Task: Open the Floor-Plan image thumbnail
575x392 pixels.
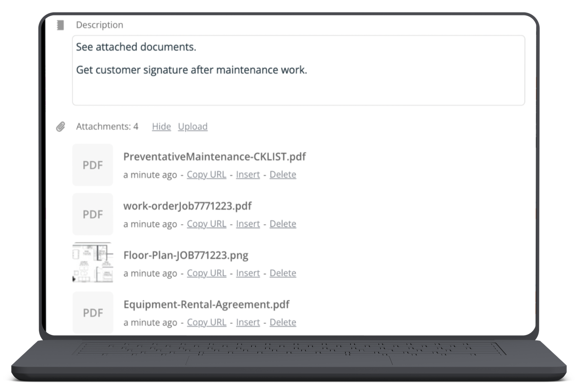Action: click(x=93, y=262)
